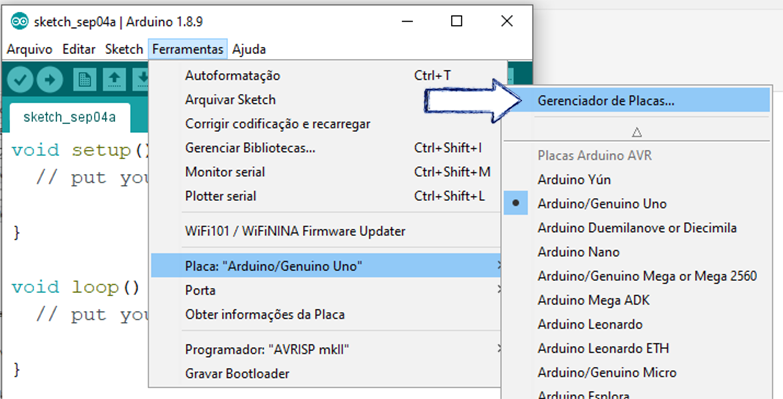Open the Sketch menu
The image size is (783, 399).
[x=124, y=49]
